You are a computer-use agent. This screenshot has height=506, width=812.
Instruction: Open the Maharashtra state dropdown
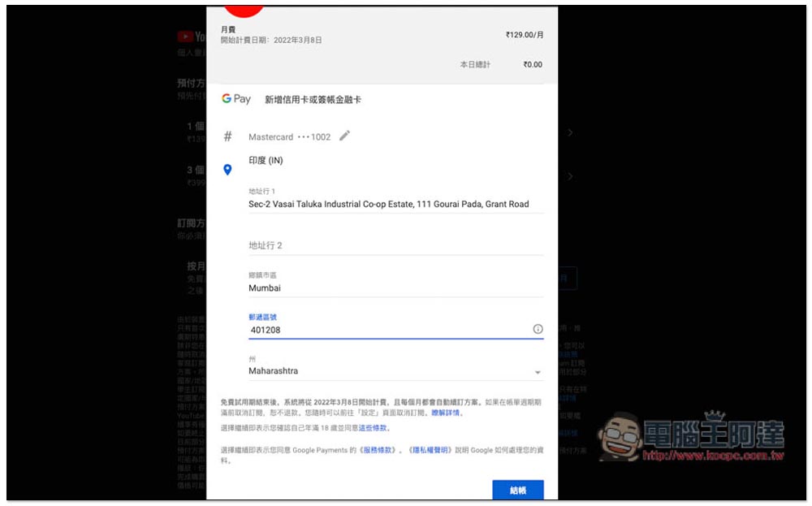click(396, 371)
